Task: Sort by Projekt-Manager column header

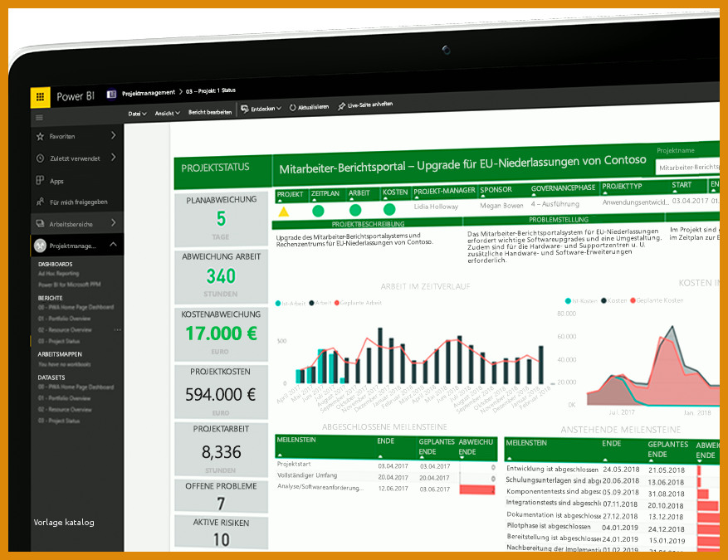Action: tap(444, 191)
